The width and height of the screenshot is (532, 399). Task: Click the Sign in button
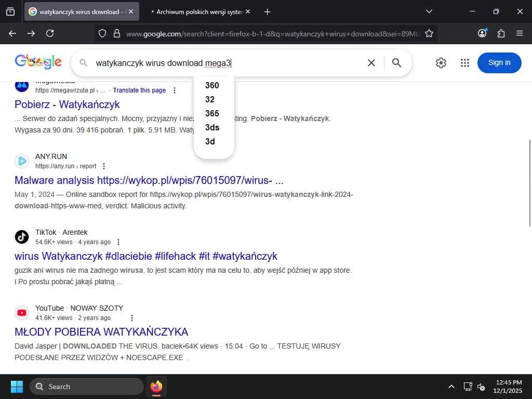(499, 63)
